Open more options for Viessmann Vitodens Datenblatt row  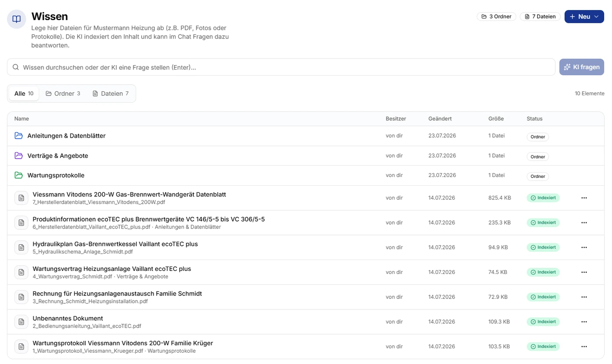coord(584,198)
